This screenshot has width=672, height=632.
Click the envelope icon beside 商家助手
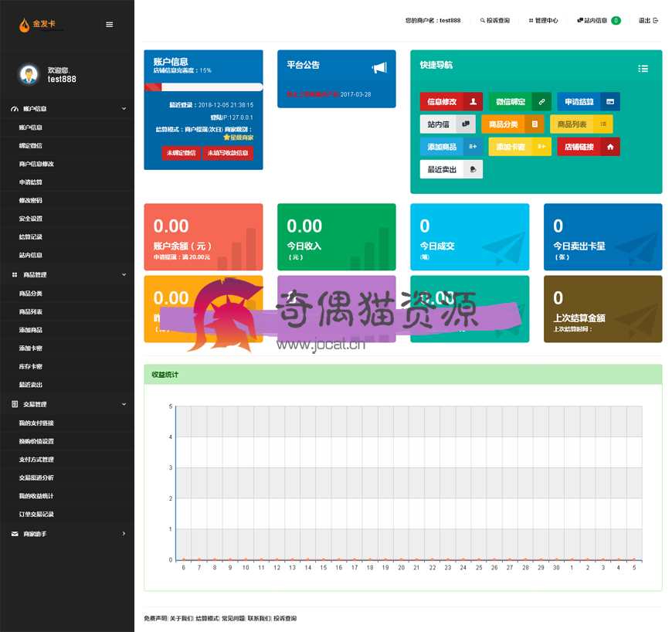15,534
